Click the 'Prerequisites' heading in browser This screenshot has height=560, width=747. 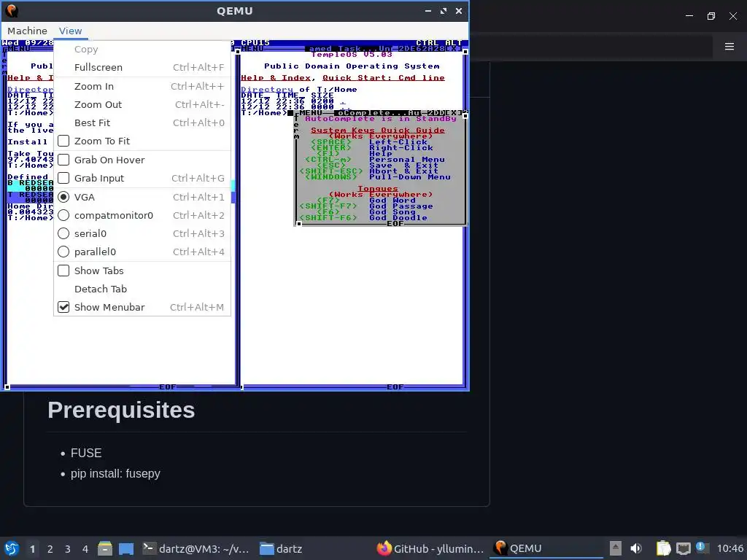point(121,410)
